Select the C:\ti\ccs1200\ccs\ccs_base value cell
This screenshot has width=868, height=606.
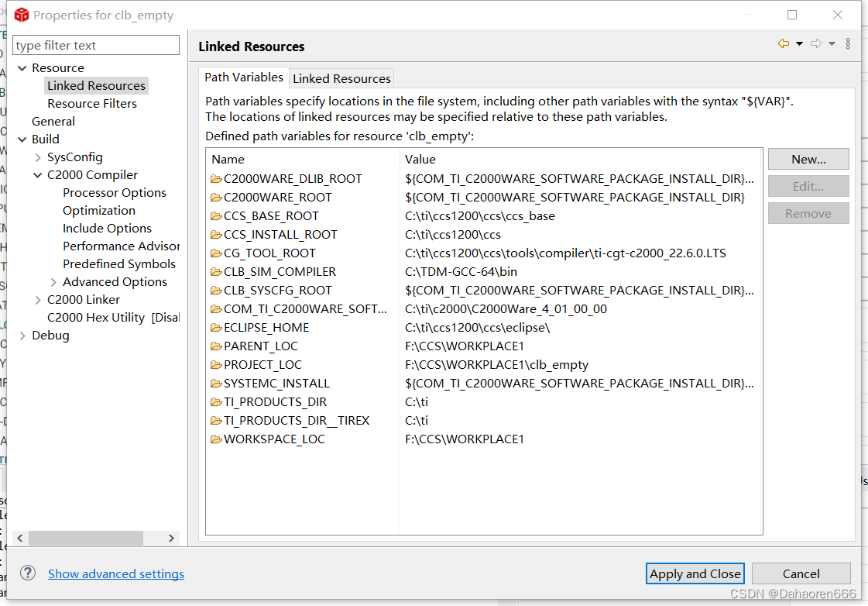pos(479,216)
